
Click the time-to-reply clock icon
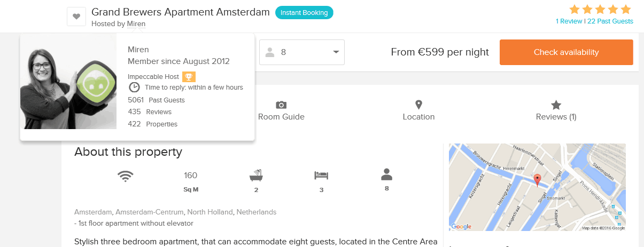[x=135, y=87]
